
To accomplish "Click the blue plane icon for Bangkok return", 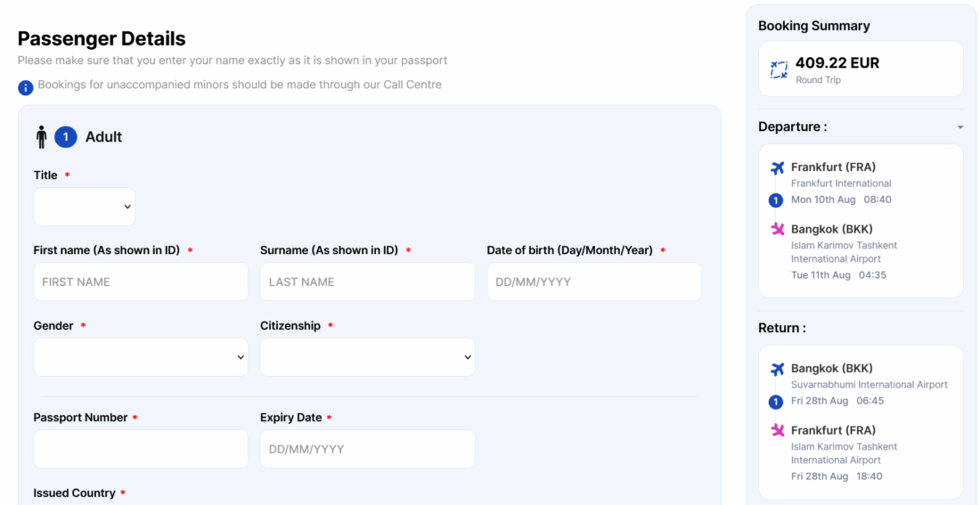I will pos(777,369).
